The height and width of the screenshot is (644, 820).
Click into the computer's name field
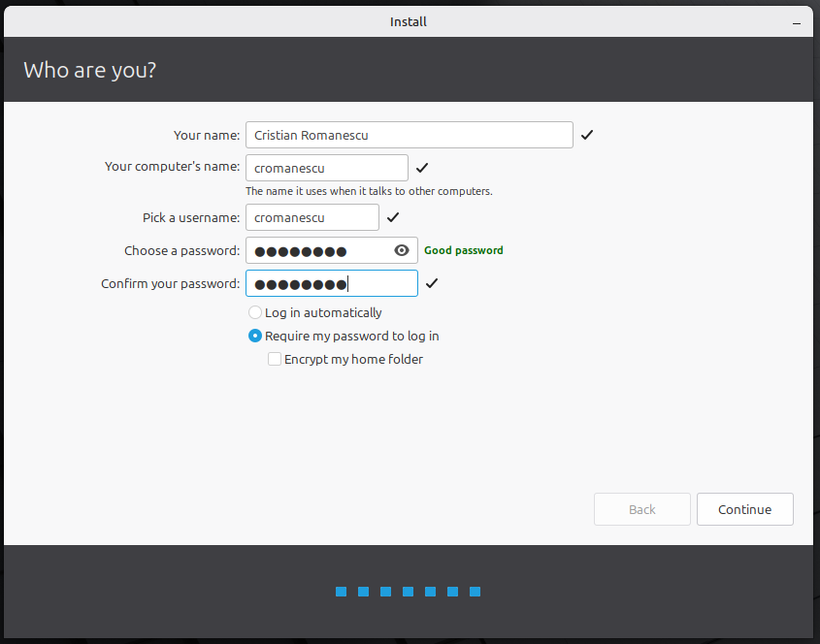coord(326,168)
